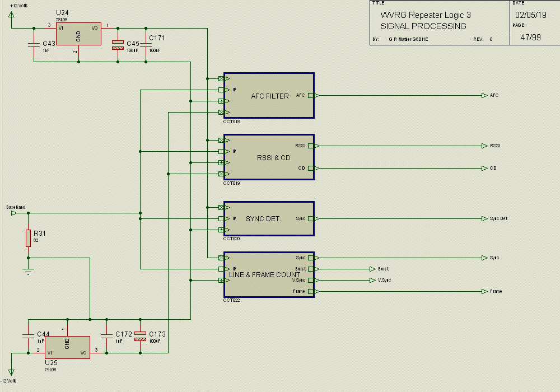The height and width of the screenshot is (392, 560).
Task: Click the Sync output terminal at right
Action: pos(484,258)
